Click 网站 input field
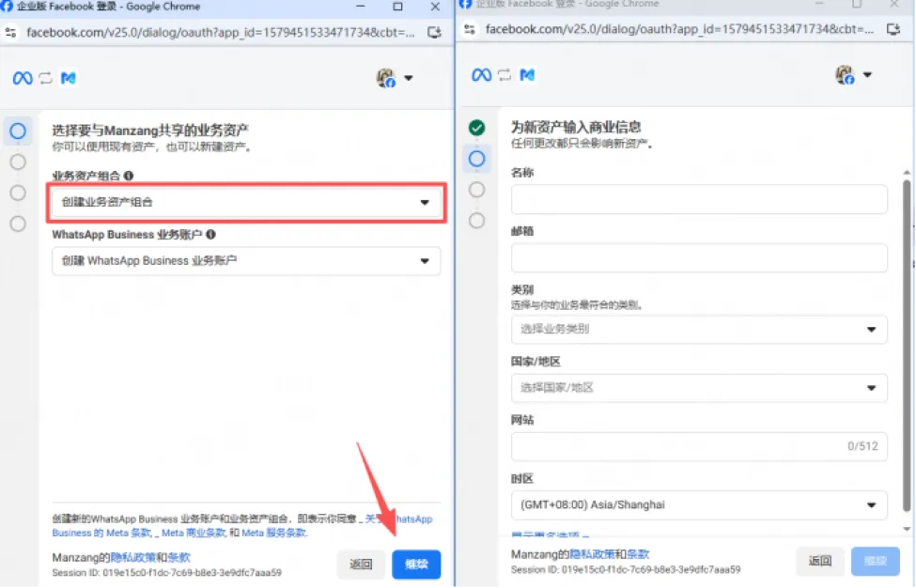Viewport: 916px width, 588px height. tap(699, 447)
